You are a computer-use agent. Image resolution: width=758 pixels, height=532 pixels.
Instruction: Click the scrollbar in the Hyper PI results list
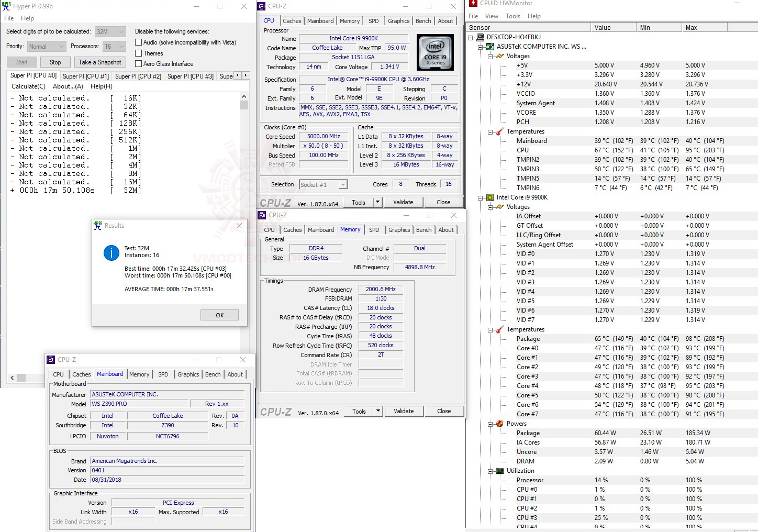tap(244, 105)
